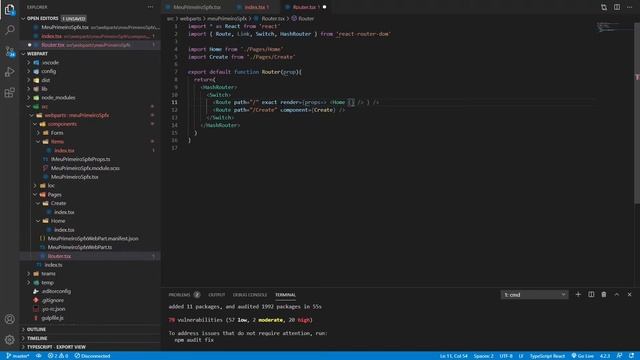Click the compare changes icon in editor toolbar
The width and height of the screenshot is (640, 360).
(604, 7)
